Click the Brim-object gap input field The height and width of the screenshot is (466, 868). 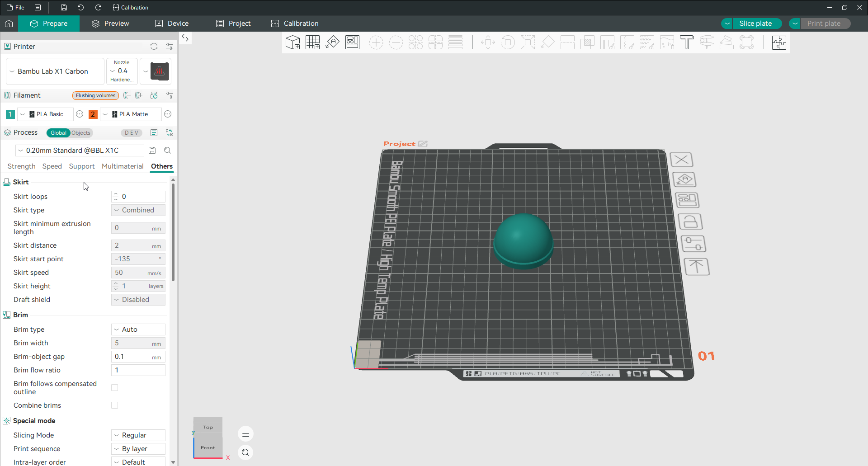pyautogui.click(x=138, y=357)
